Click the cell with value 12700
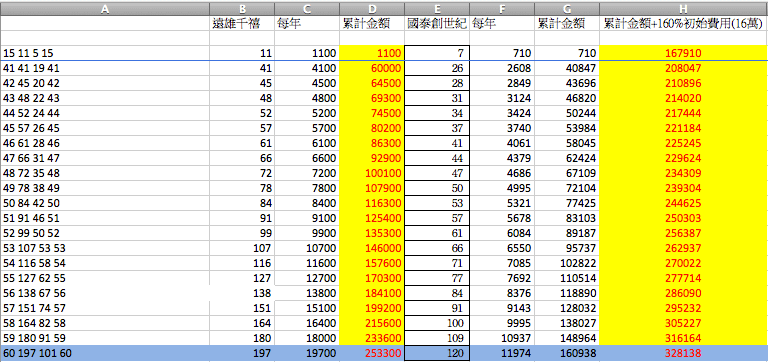This screenshot has width=768, height=362. pos(307,278)
